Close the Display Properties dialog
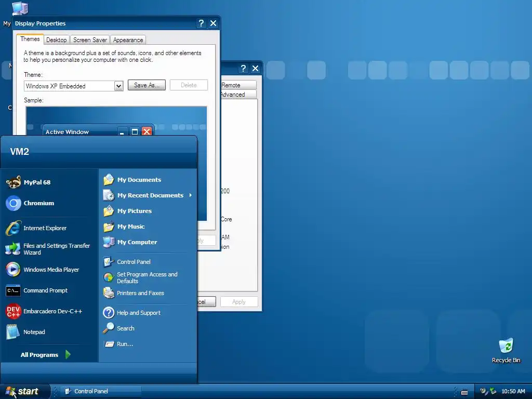 coord(213,23)
